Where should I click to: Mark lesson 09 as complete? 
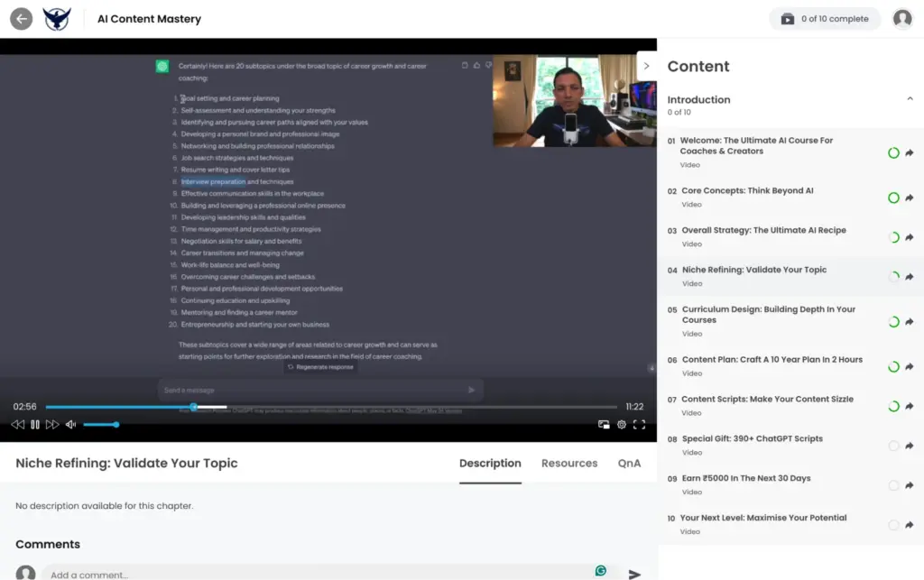(x=893, y=485)
